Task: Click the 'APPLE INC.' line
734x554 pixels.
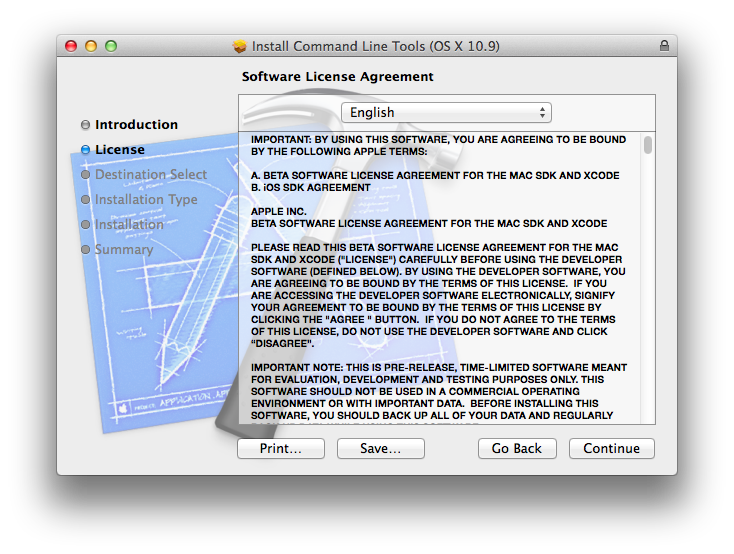Action: coord(279,211)
